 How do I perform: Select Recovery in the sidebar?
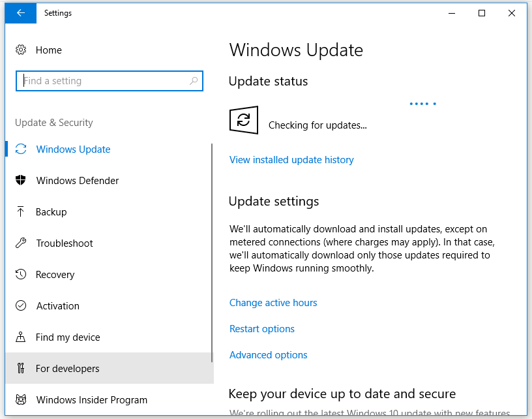[110, 274]
